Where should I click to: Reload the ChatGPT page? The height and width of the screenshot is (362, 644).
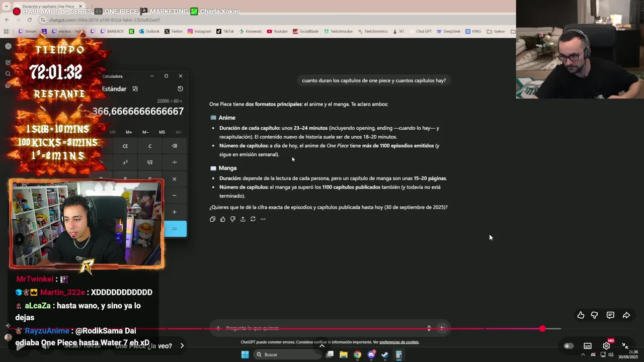click(x=29, y=20)
